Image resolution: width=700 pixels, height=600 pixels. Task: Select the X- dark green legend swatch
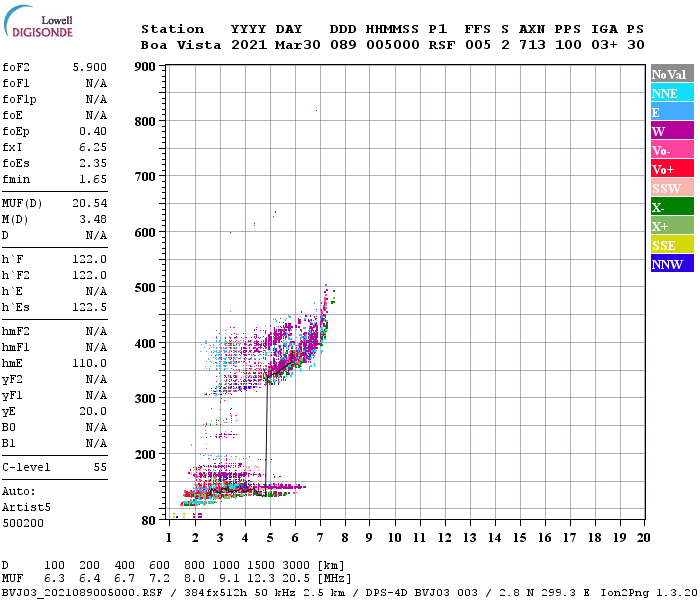click(x=672, y=207)
